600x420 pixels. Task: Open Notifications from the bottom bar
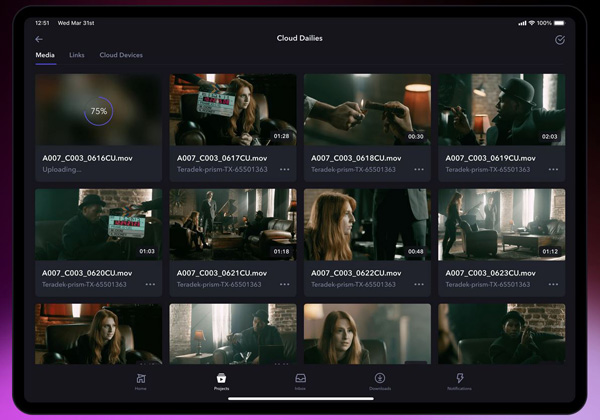coord(460,380)
